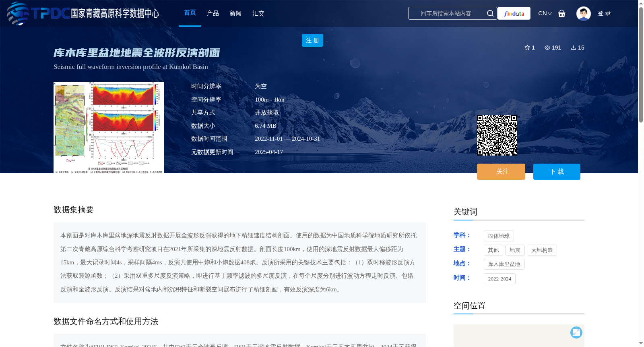The height and width of the screenshot is (347, 644).
Task: Click the 为空 time resolution value
Action: 261,86
